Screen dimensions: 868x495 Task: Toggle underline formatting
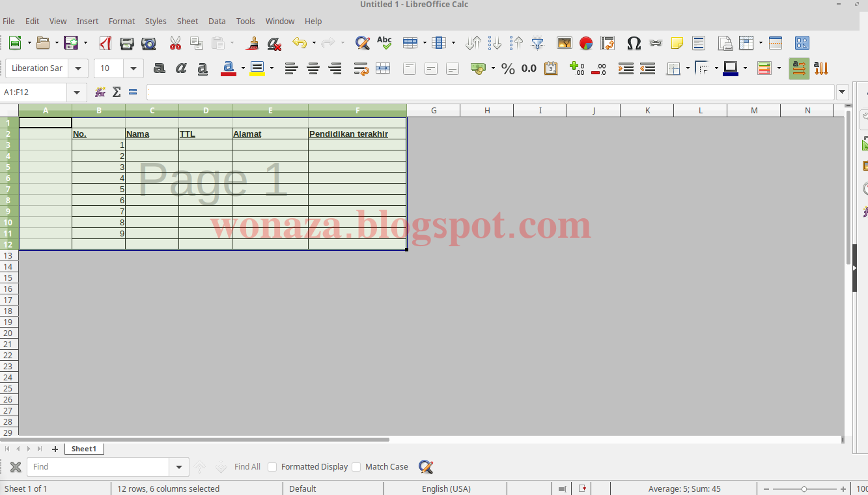(x=202, y=68)
